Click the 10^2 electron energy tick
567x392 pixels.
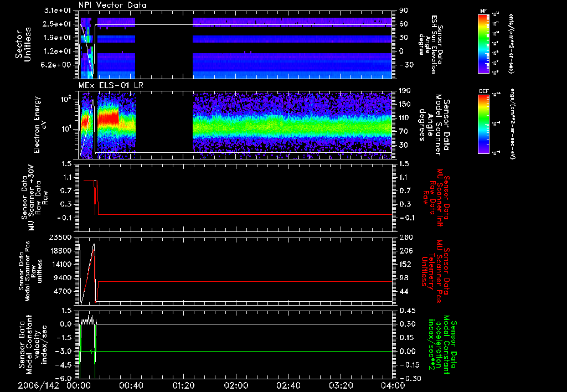point(66,100)
